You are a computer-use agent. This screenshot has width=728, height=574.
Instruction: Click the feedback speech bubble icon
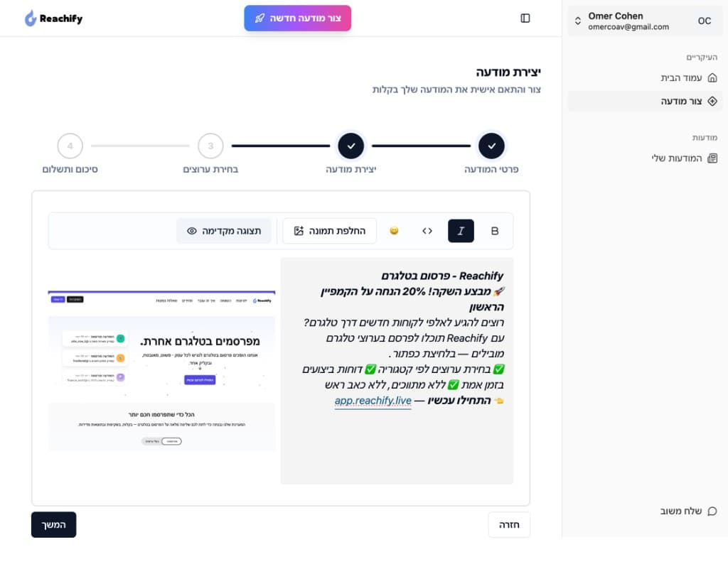712,511
